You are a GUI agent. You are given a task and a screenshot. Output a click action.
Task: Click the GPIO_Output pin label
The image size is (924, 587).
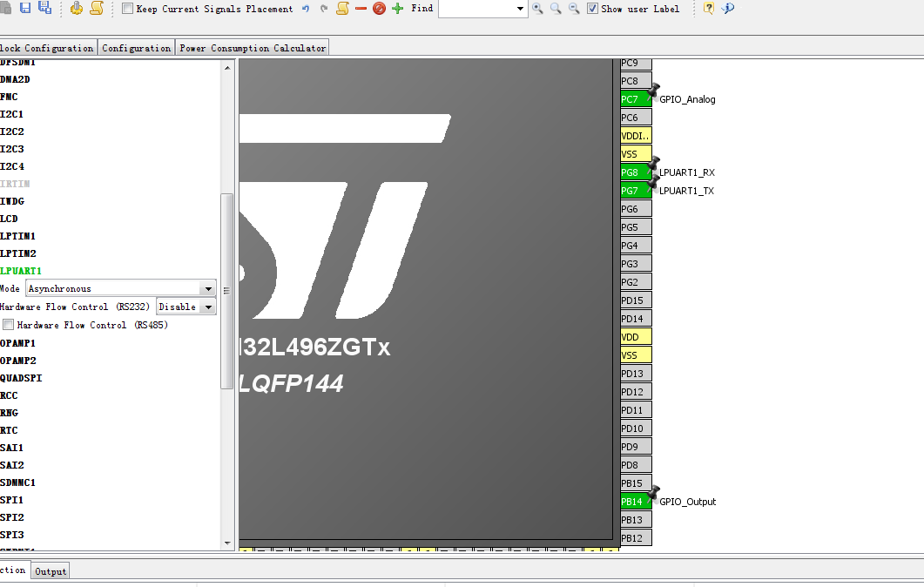pyautogui.click(x=688, y=502)
